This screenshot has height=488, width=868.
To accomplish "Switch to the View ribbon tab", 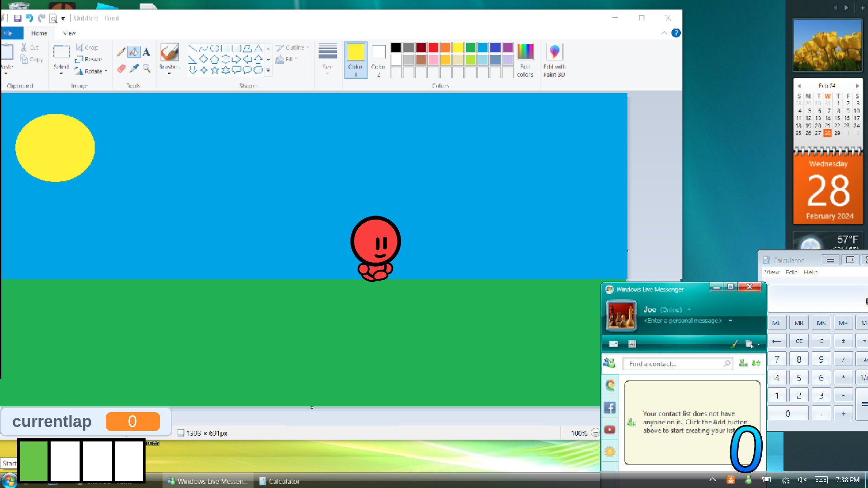I will click(69, 33).
